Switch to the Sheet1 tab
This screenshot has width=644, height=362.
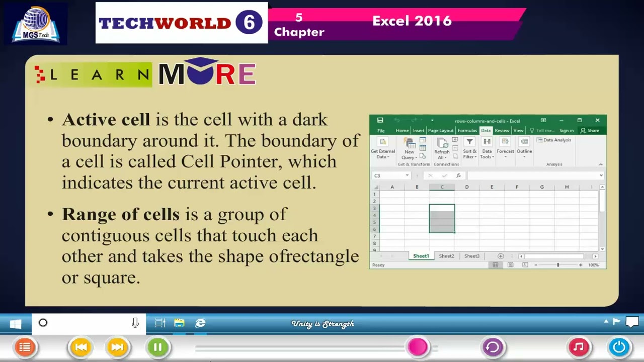tap(421, 256)
